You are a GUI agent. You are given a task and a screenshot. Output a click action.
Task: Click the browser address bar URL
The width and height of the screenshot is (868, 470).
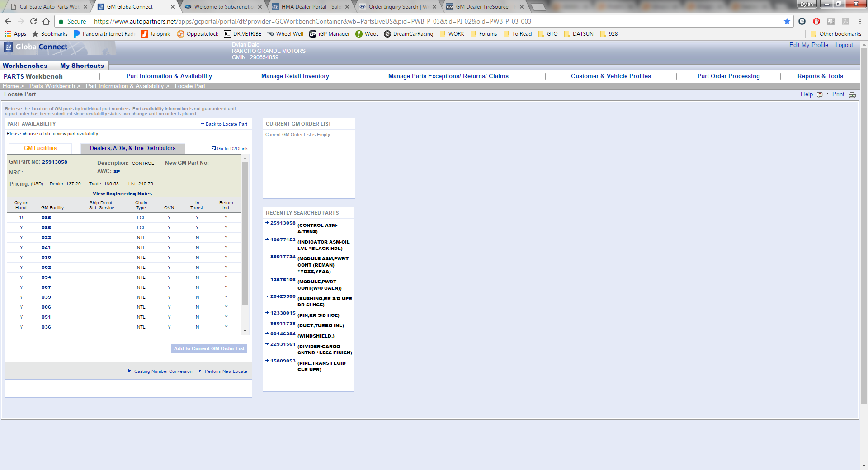(x=312, y=21)
